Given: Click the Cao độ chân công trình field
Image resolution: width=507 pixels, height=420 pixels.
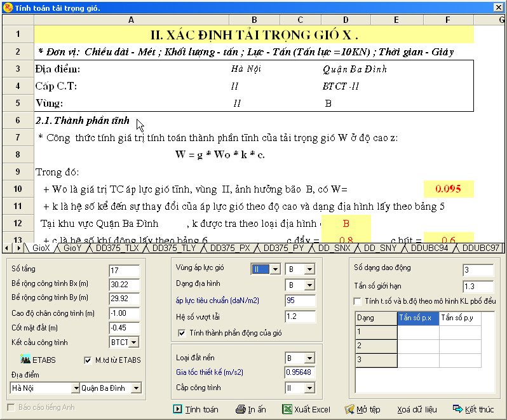Looking at the screenshot, I should 124,313.
